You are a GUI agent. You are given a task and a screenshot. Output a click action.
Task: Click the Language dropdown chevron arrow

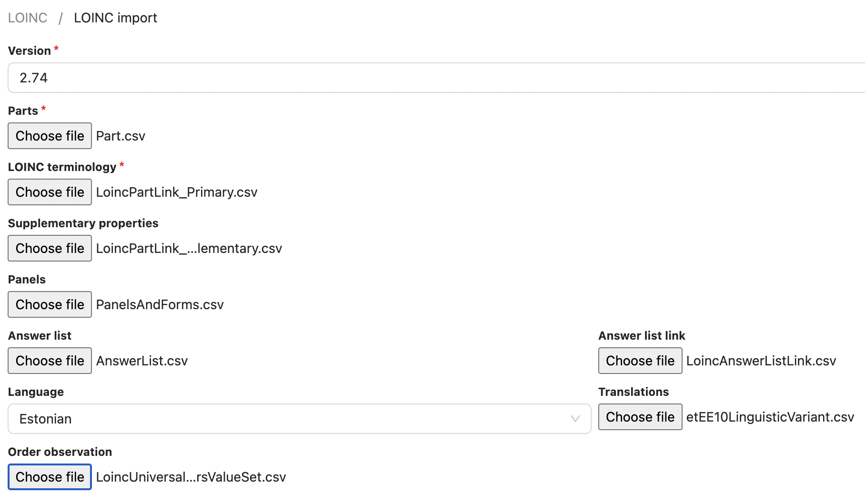tap(575, 419)
